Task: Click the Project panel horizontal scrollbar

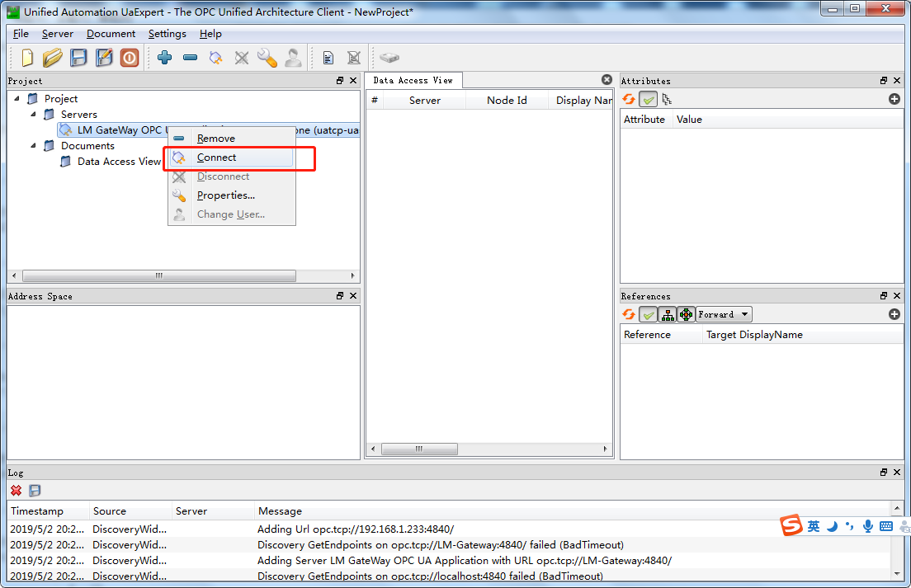Action: click(x=158, y=275)
